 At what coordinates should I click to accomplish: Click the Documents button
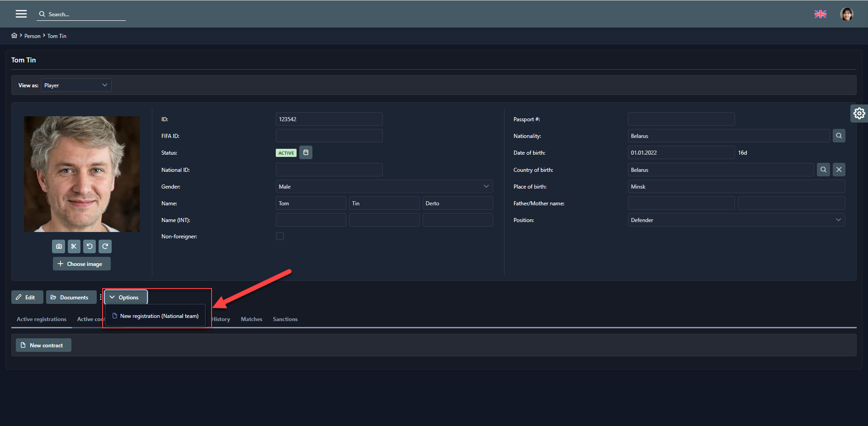(x=71, y=297)
